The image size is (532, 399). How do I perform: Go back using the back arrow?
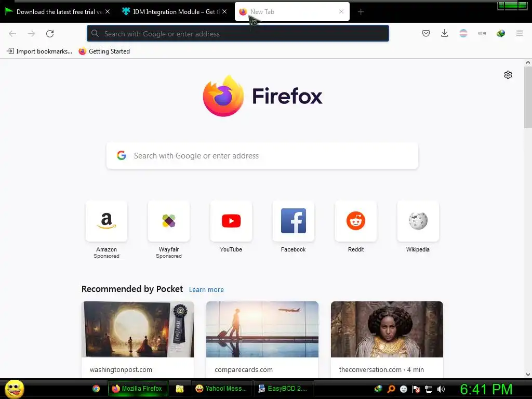click(12, 34)
